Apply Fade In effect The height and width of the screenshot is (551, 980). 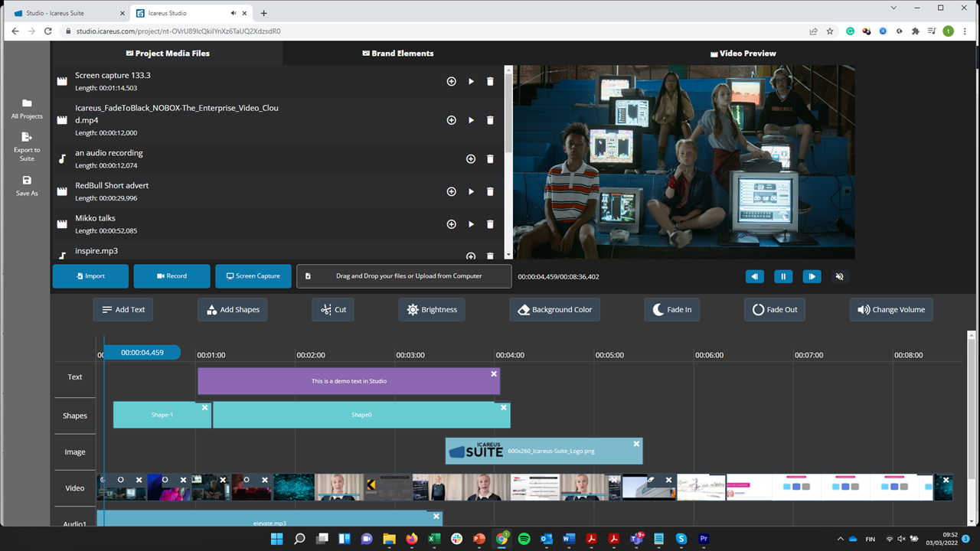click(x=671, y=310)
